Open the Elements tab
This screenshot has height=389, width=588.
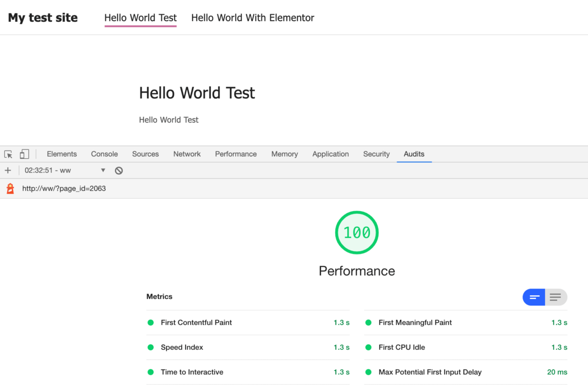point(62,154)
